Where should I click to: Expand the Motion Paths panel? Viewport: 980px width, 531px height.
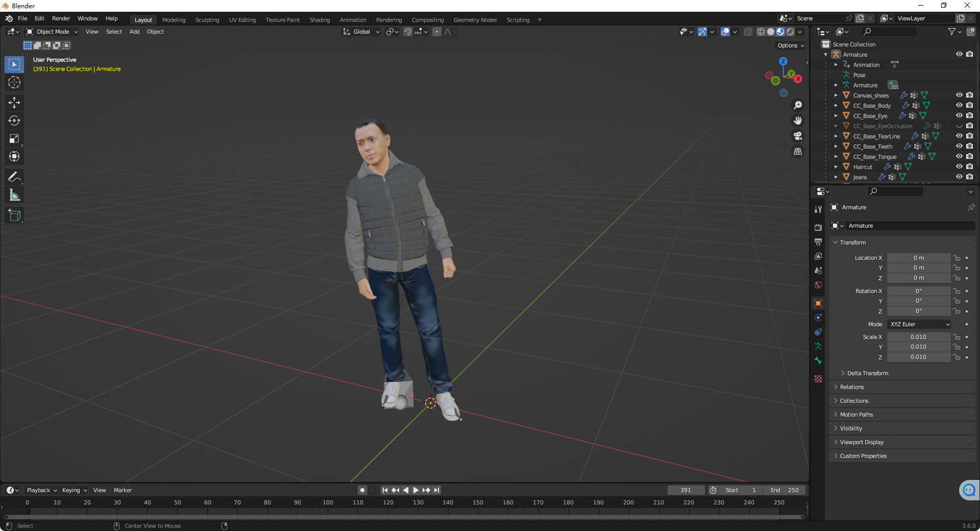(902, 415)
